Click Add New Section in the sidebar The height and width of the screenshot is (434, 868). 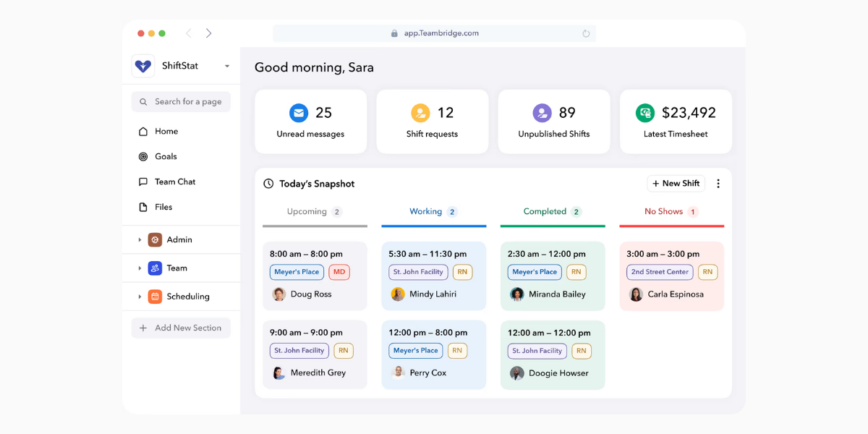pos(180,328)
